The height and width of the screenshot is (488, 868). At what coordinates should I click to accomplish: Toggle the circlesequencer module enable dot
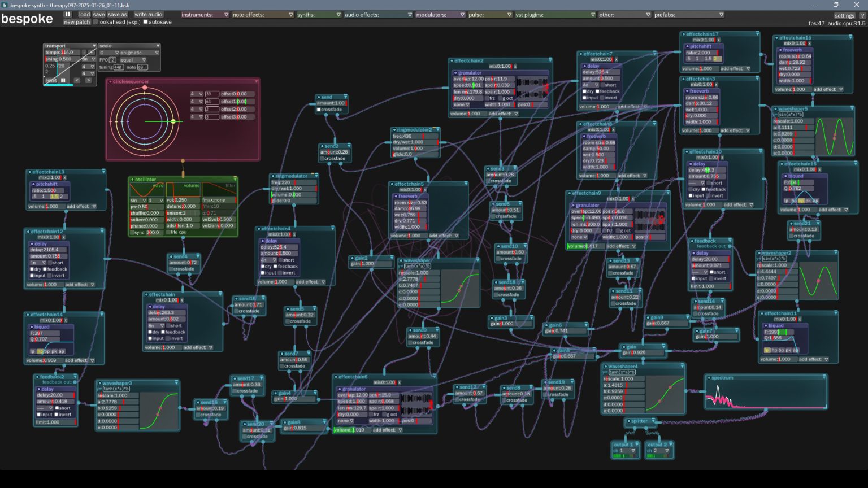[110, 82]
